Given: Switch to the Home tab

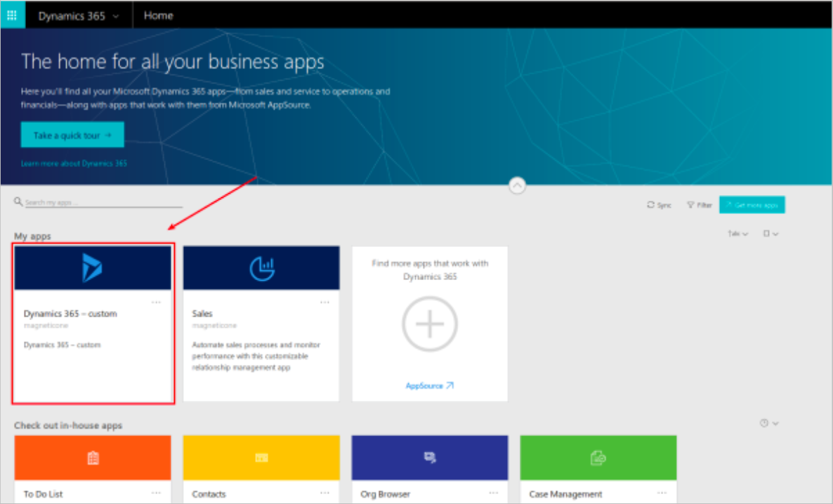Looking at the screenshot, I should (x=157, y=15).
